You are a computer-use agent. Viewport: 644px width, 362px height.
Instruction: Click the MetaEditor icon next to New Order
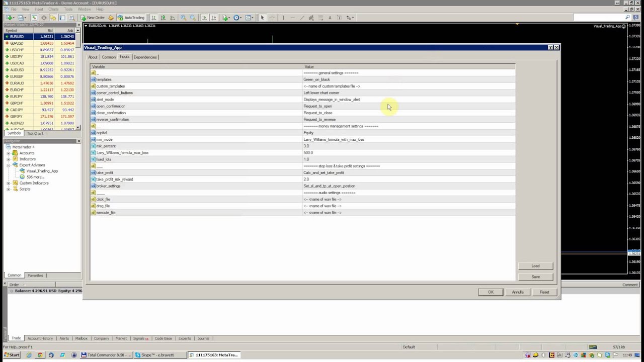[111, 18]
